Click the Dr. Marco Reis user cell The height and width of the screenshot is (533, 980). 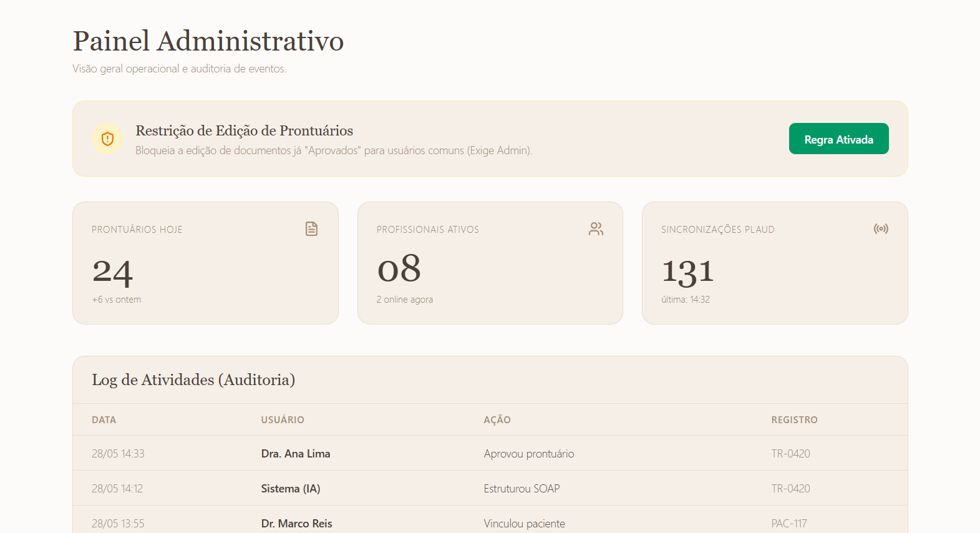[x=297, y=524]
